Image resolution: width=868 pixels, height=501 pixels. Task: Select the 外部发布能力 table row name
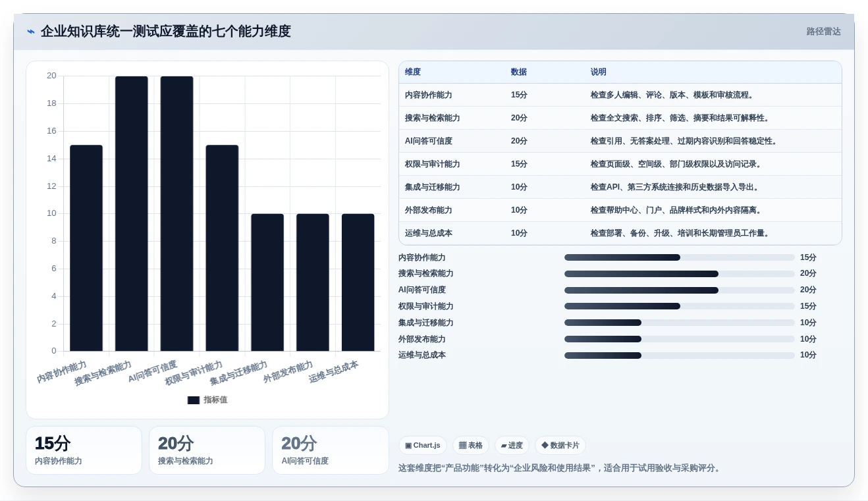429,210
